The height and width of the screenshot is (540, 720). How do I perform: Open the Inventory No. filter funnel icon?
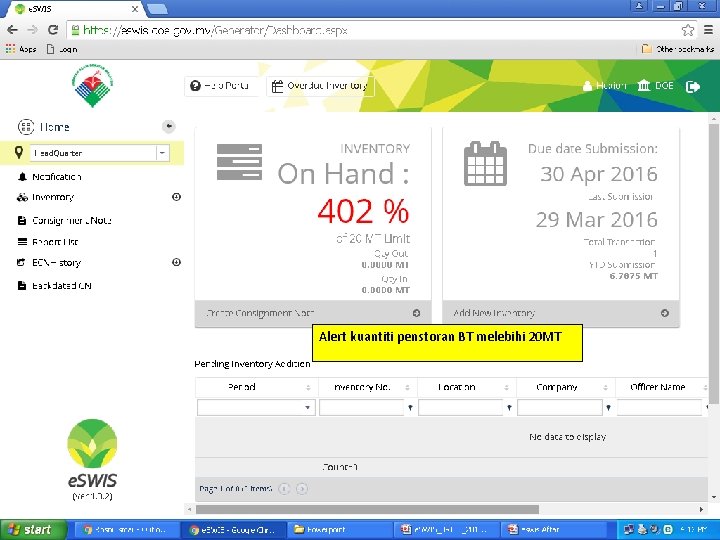410,407
